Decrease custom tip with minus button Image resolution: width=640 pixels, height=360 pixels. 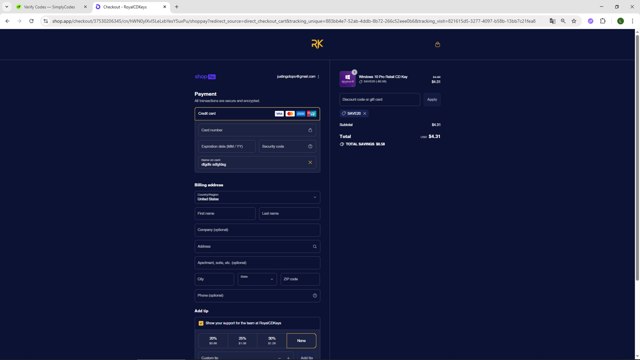tap(279, 358)
